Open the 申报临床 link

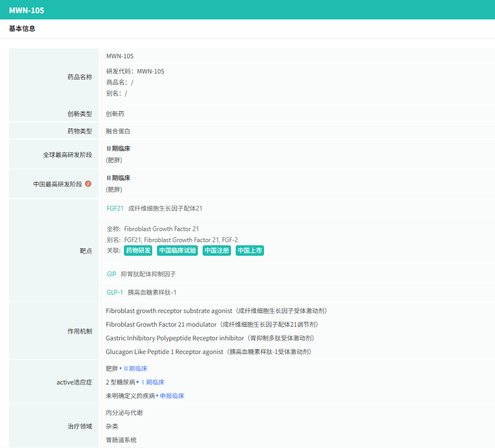click(x=172, y=395)
